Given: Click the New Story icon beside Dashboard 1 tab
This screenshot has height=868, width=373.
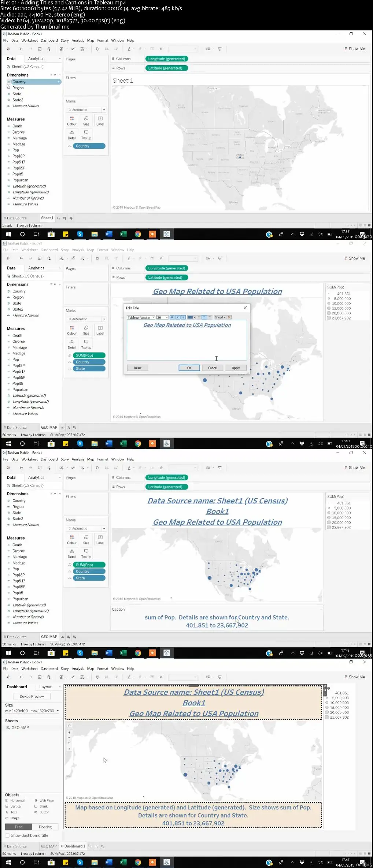Looking at the screenshot, I should point(103,846).
